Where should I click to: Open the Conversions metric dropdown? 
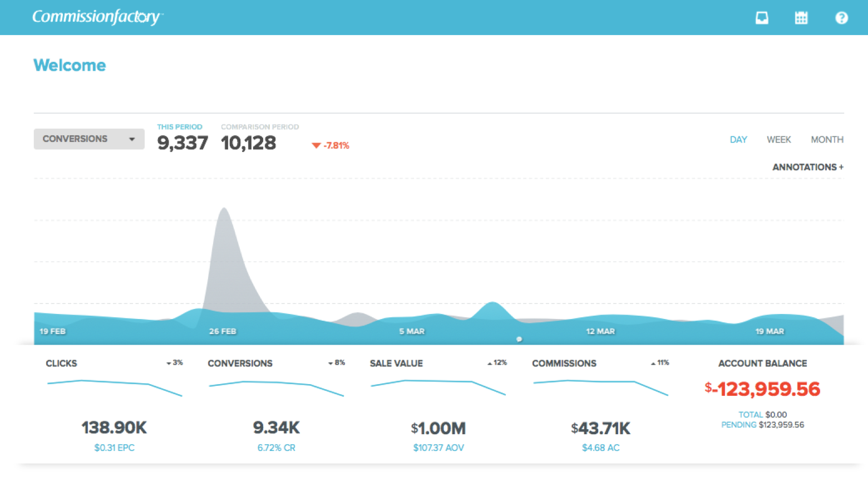(89, 139)
